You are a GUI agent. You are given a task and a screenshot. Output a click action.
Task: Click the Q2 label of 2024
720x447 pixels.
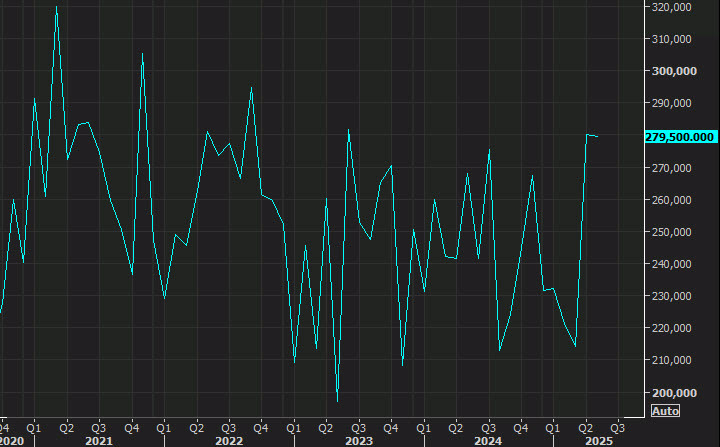[456, 428]
